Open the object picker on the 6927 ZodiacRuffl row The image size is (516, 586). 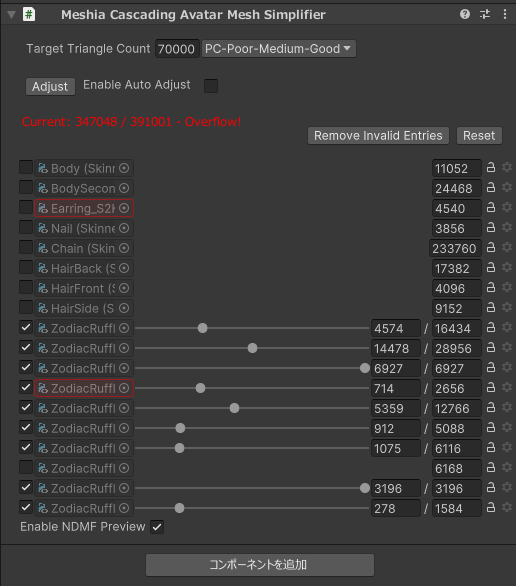click(124, 368)
